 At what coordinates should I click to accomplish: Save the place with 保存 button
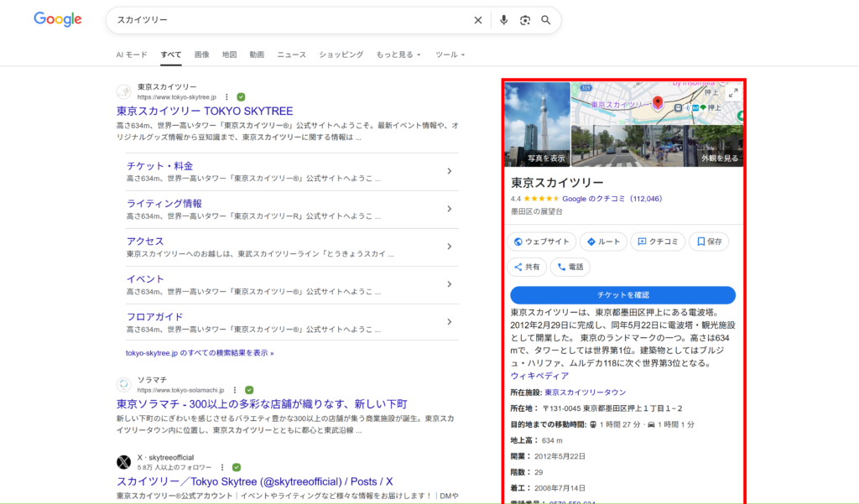[709, 242]
